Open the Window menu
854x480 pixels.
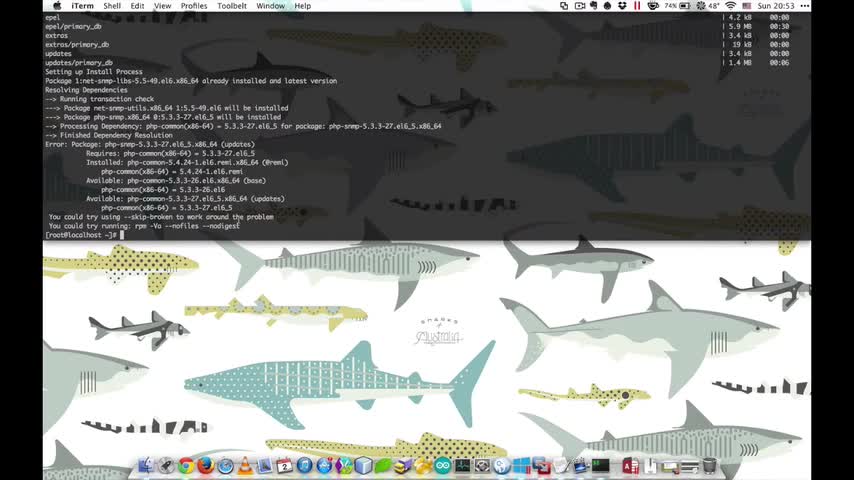(271, 6)
